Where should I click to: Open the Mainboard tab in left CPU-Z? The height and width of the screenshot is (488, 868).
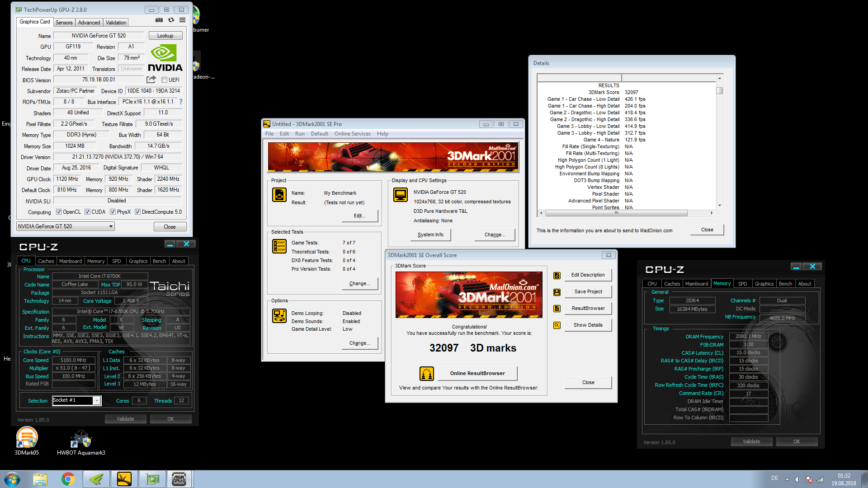coord(71,261)
